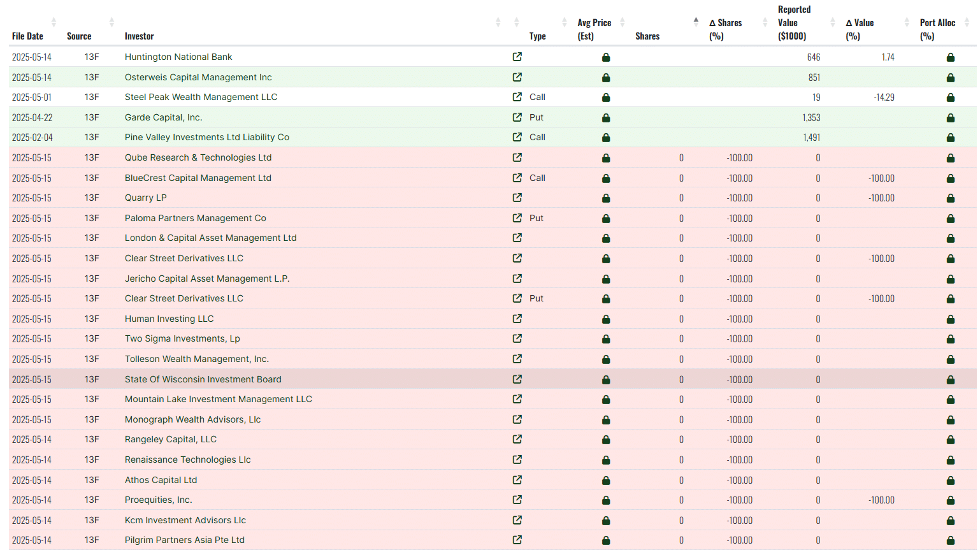Select -14.29 value change for Steel Peak
This screenshot has height=550, width=980.
coord(884,98)
